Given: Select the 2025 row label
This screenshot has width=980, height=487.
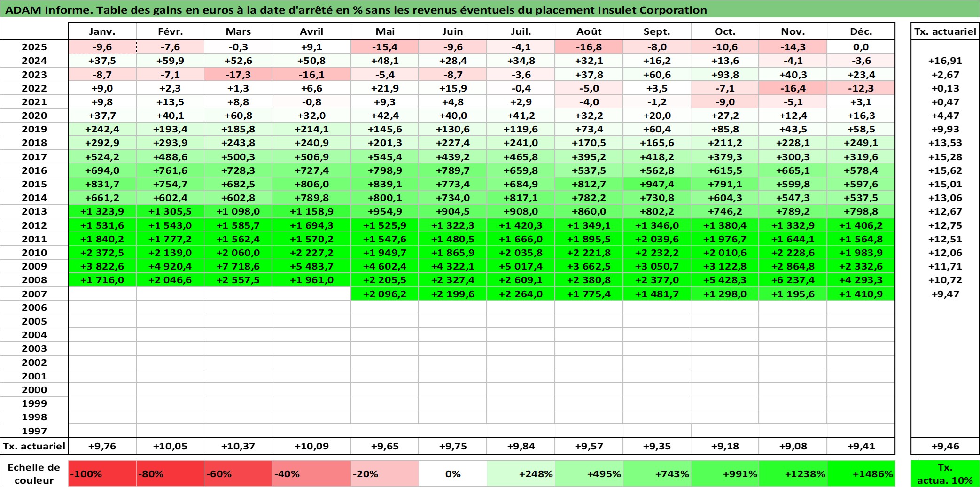Looking at the screenshot, I should pos(34,47).
